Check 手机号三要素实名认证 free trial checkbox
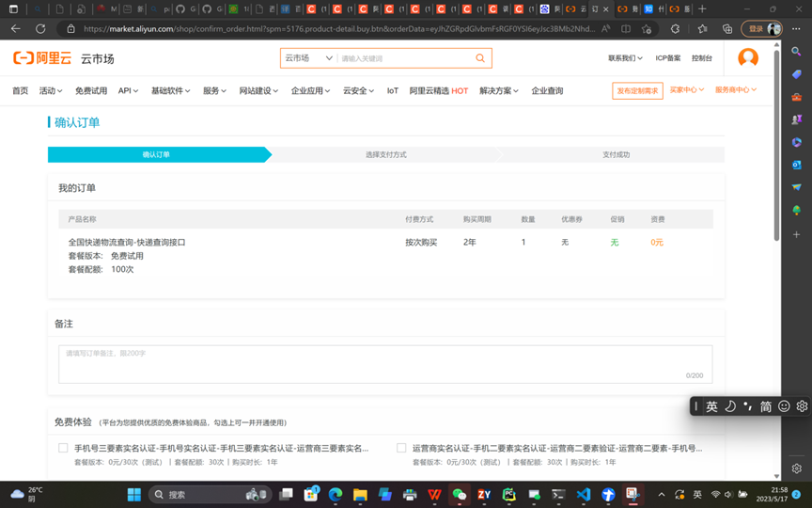This screenshot has height=508, width=812. pyautogui.click(x=63, y=448)
